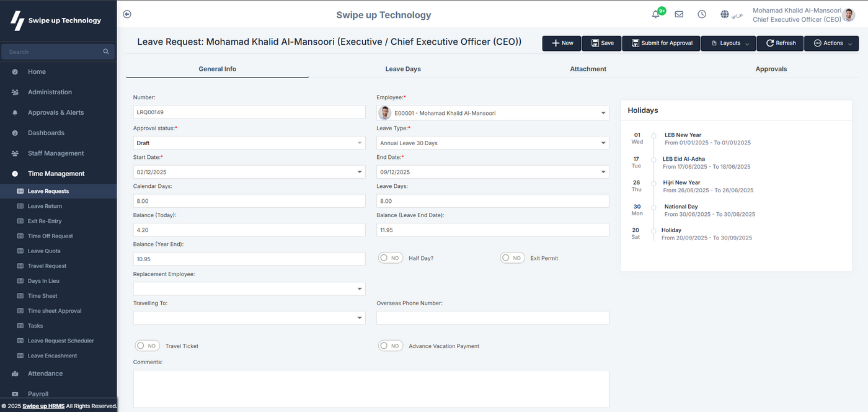Toggle the Half Day switch
Viewport: 868px width, 412px height.
[x=391, y=258]
